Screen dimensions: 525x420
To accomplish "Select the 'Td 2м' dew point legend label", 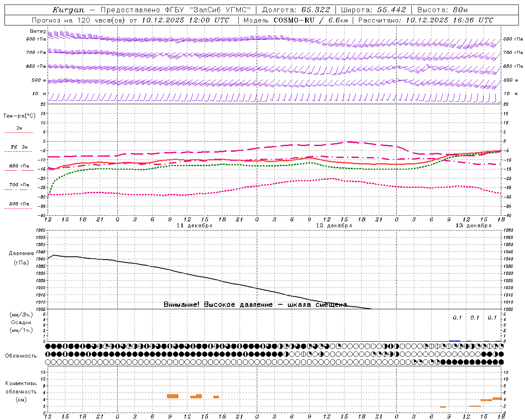I will click(19, 147).
